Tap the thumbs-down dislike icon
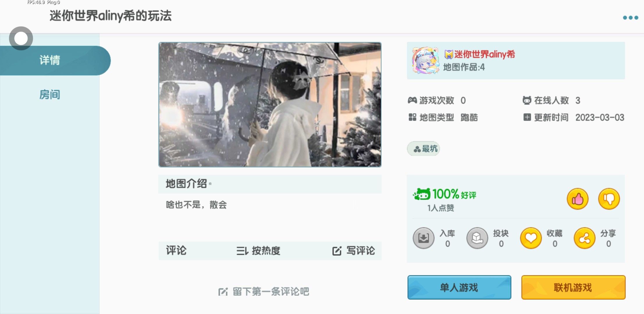 click(609, 199)
